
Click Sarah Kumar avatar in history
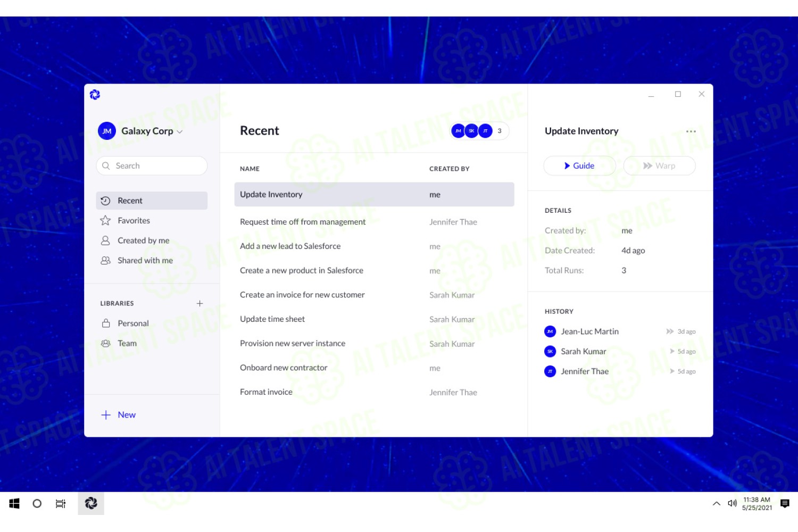point(550,352)
